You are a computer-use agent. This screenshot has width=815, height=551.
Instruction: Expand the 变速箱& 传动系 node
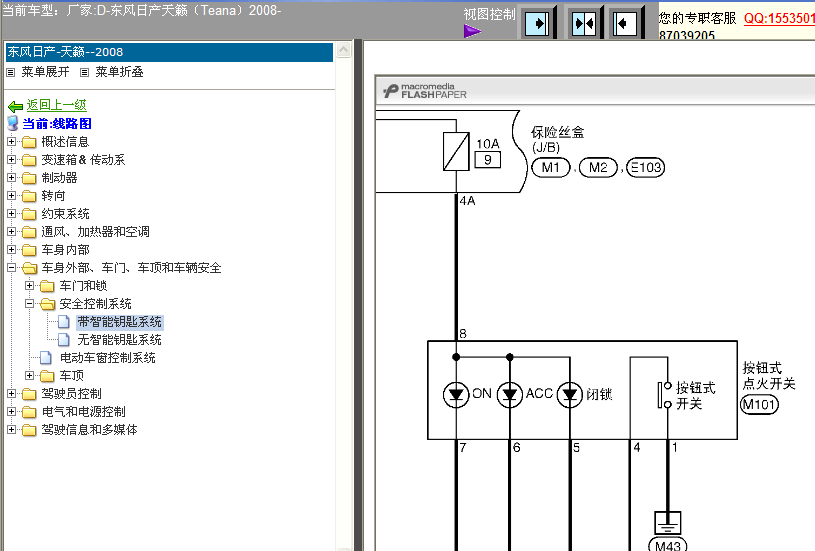11,160
